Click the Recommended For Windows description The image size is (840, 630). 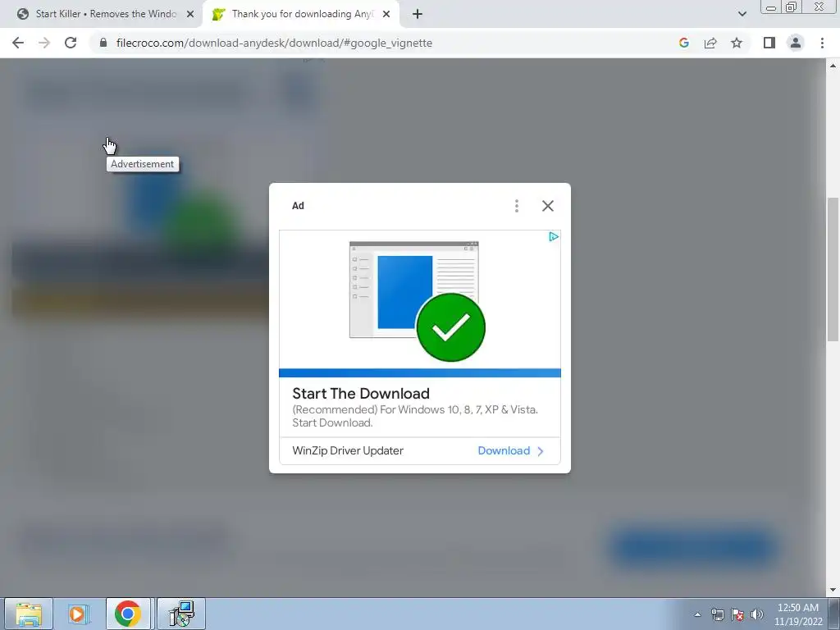click(415, 416)
